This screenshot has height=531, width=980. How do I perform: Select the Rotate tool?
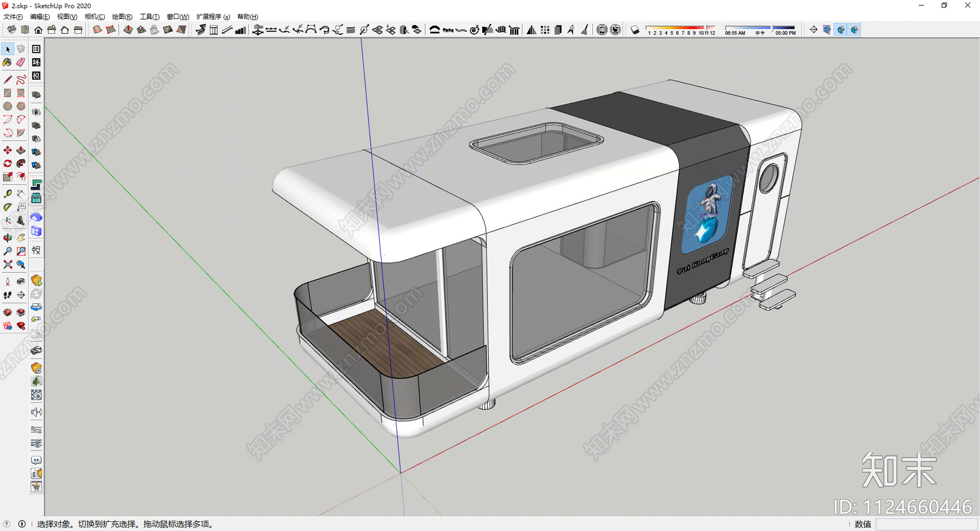[7, 164]
